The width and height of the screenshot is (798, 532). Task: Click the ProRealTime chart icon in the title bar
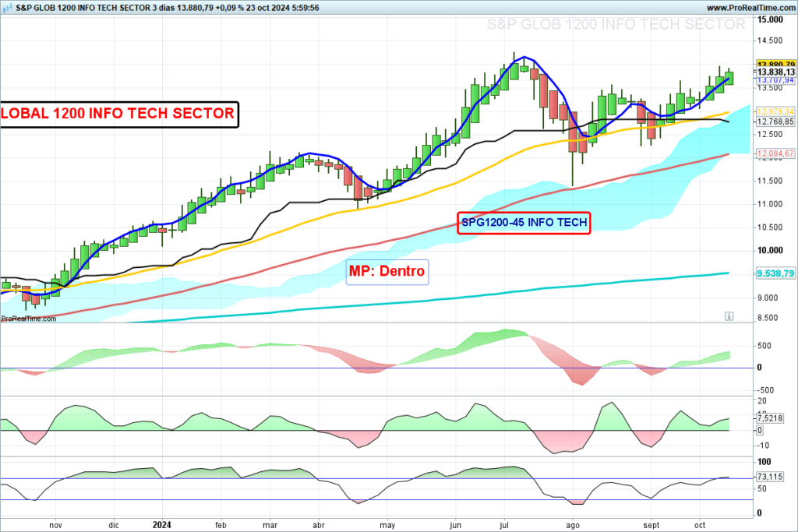pos(8,8)
